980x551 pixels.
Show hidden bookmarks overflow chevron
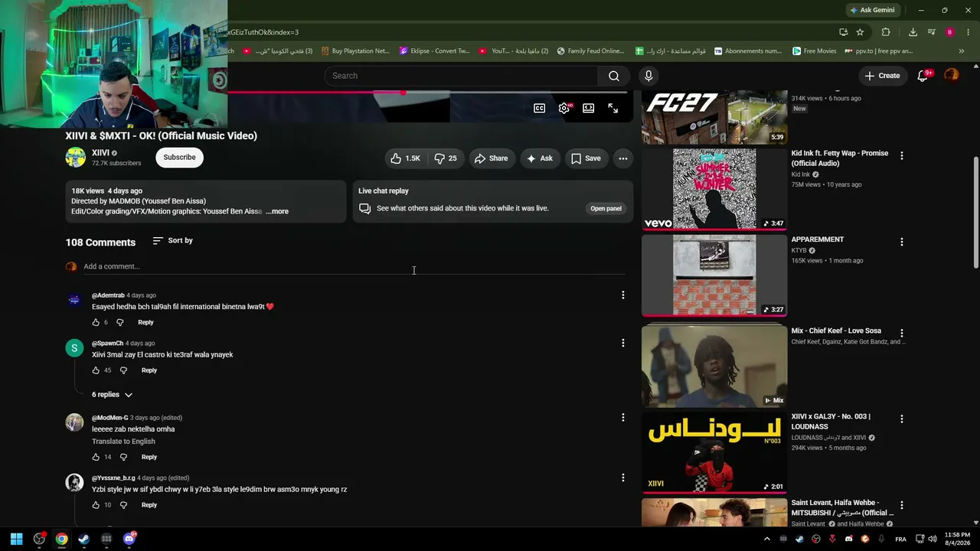(962, 51)
